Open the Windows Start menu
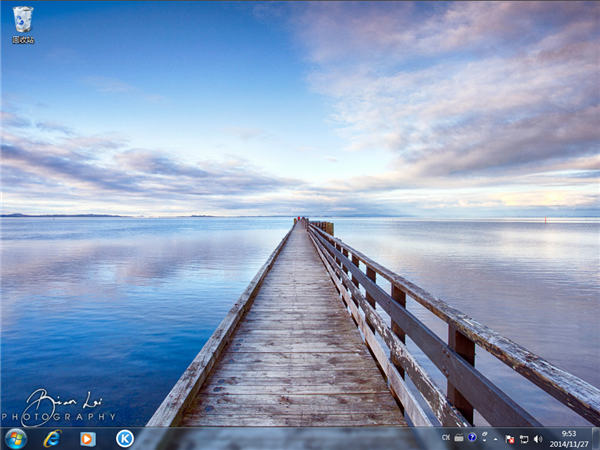Viewport: 600px width, 450px height. click(x=16, y=438)
